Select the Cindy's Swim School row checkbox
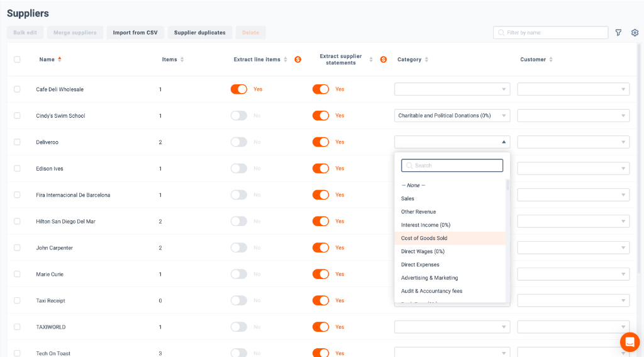Viewport: 644px width, 357px height. click(17, 116)
